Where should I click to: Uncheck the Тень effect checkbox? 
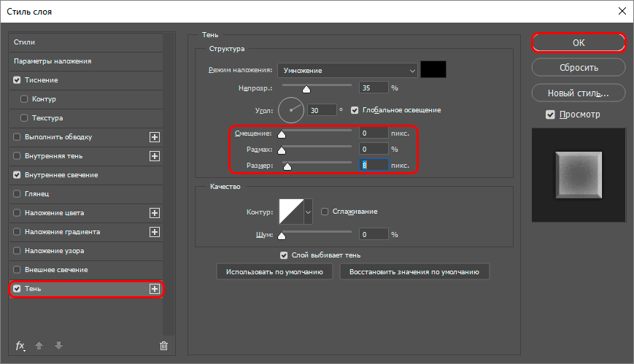coord(17,289)
